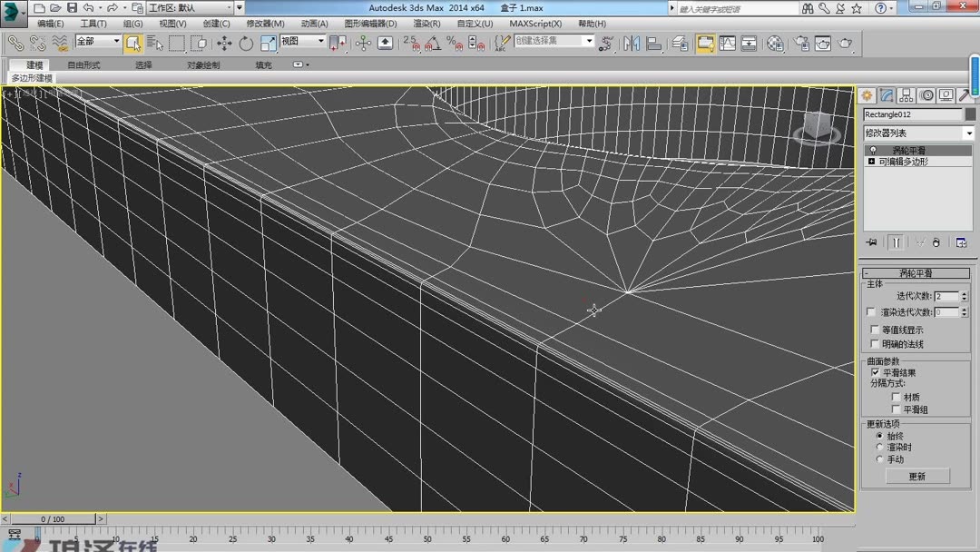This screenshot has width=980, height=552.
Task: Increase 迭代次数 using the spinner arrow
Action: pos(965,293)
